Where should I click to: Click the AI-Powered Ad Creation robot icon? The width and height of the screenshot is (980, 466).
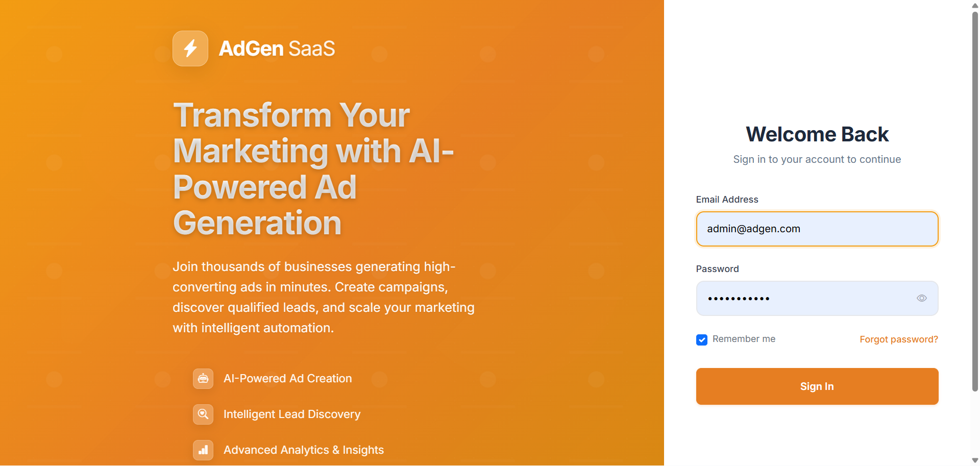tap(203, 379)
